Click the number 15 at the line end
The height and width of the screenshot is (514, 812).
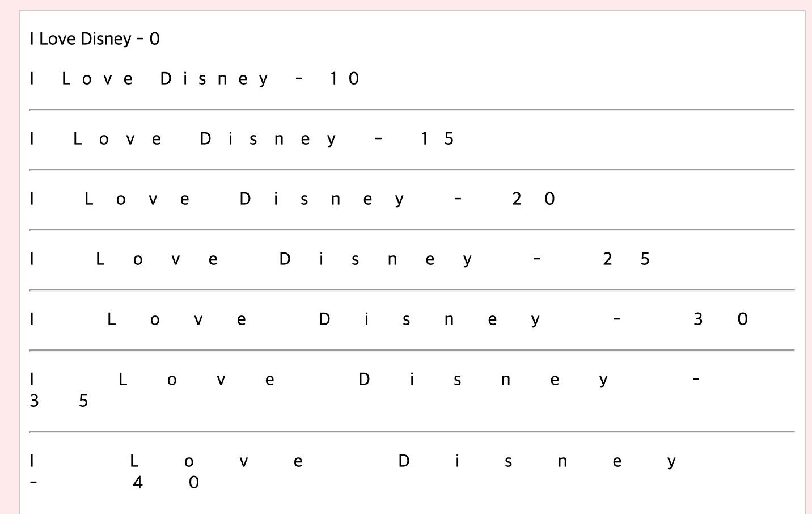pyautogui.click(x=437, y=139)
